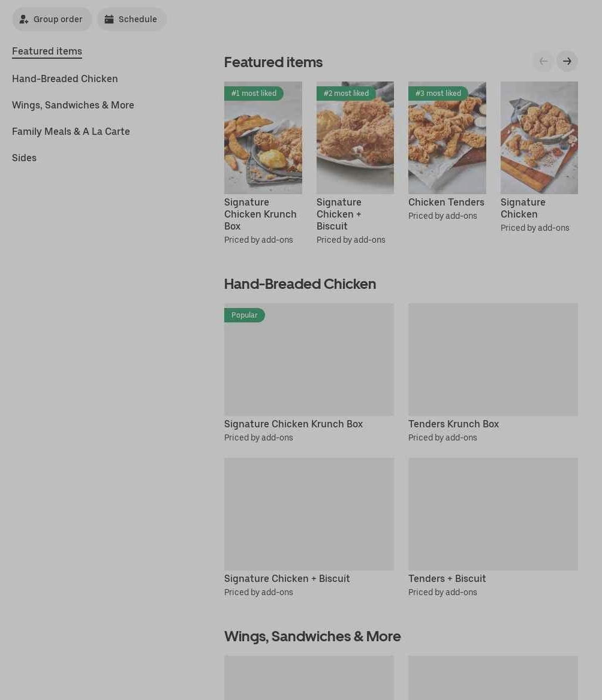This screenshot has height=700, width=602.
Task: Open Chicken Tenders featured item photo
Action: coord(447,137)
